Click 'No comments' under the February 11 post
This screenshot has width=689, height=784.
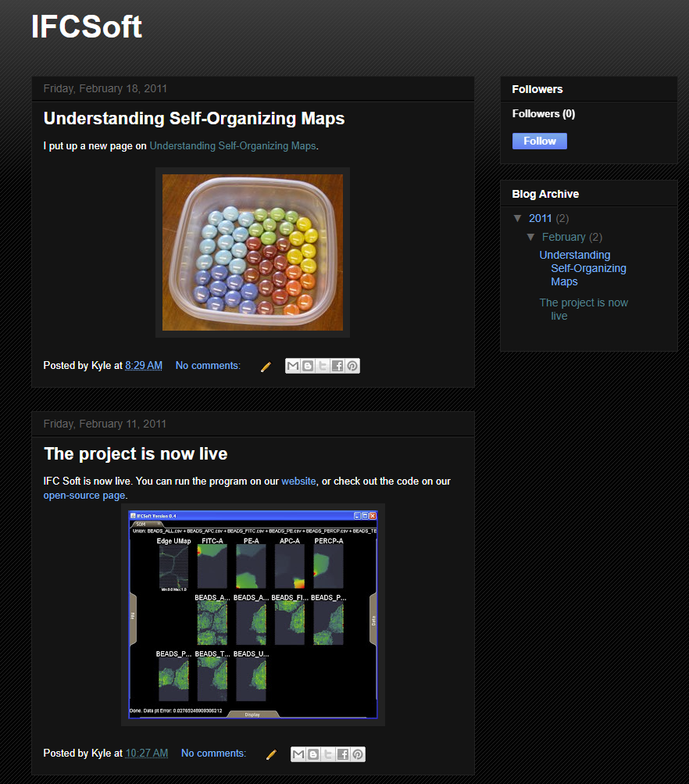click(213, 754)
